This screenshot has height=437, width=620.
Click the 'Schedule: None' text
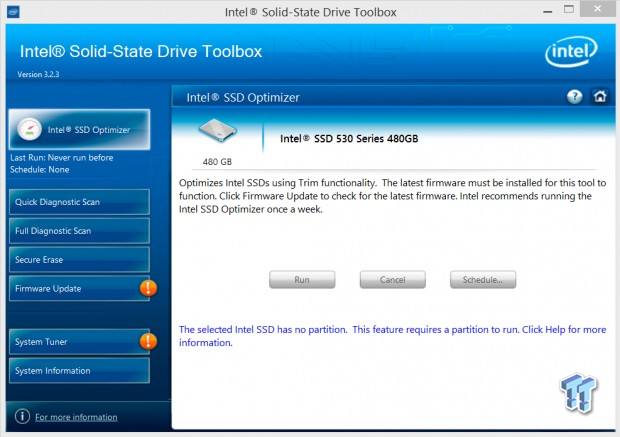pos(40,170)
